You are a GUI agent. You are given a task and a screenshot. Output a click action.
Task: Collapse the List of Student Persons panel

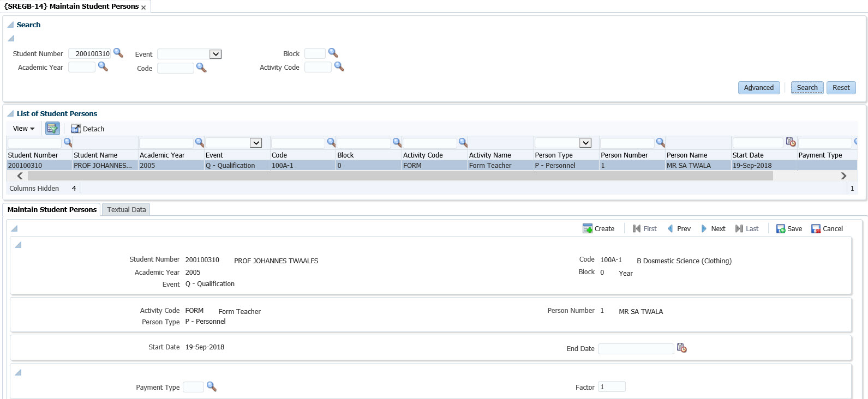pos(10,113)
